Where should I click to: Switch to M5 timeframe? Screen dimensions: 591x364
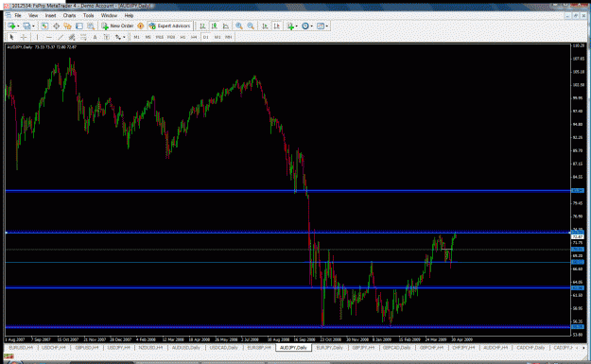click(x=148, y=37)
